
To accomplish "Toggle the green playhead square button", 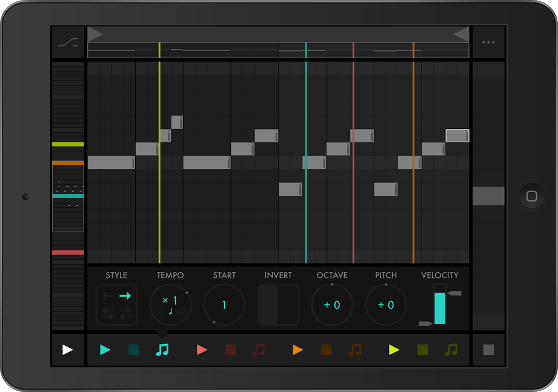I will click(423, 350).
